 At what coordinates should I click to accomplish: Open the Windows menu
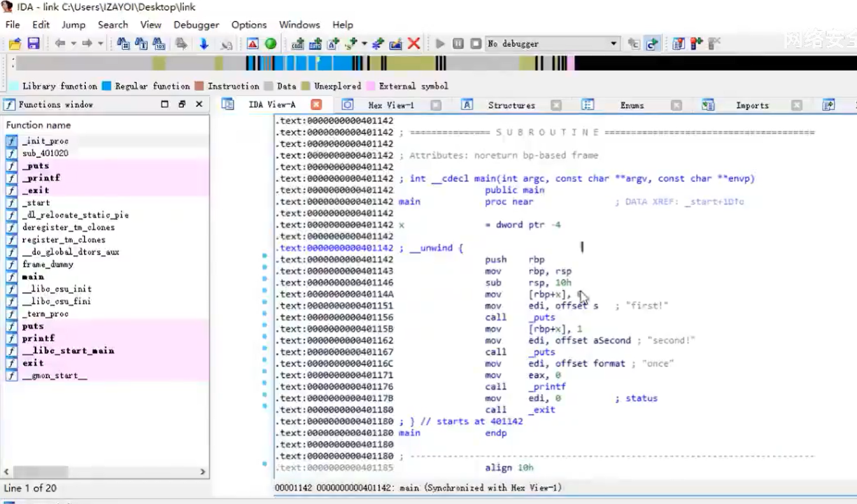click(299, 25)
